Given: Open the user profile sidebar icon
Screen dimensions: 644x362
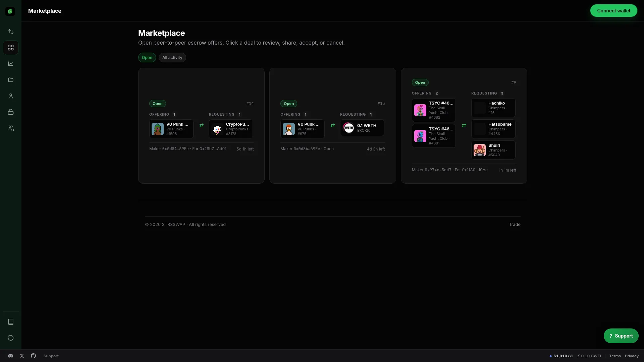Looking at the screenshot, I should coord(11,96).
